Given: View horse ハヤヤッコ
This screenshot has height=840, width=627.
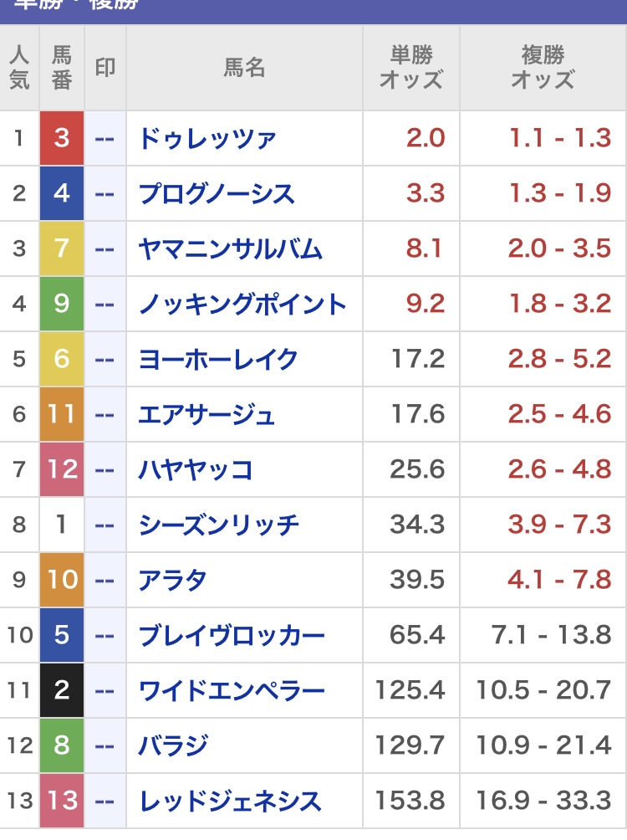Looking at the screenshot, I should pyautogui.click(x=196, y=469).
